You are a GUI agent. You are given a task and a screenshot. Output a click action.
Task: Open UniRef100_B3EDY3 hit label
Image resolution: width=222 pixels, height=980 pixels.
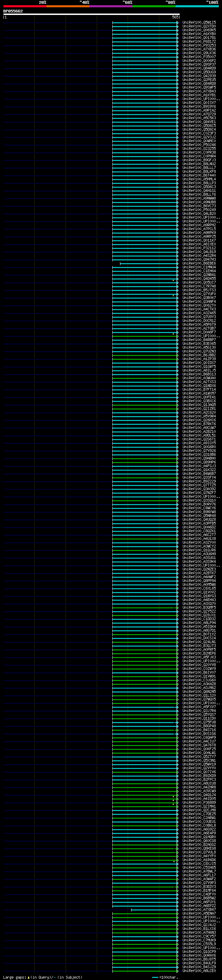coord(199,887)
